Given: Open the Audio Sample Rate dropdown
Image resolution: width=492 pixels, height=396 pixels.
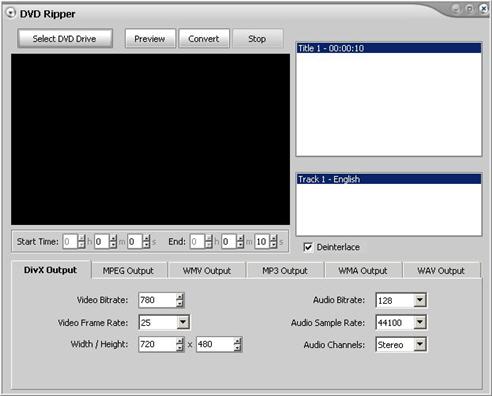Looking at the screenshot, I should [420, 322].
